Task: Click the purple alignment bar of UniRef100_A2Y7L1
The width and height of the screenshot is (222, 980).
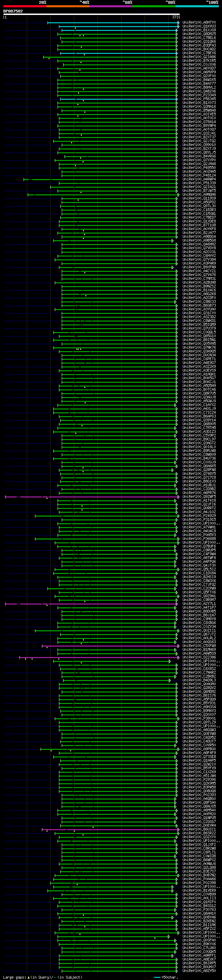Action: coord(92,604)
